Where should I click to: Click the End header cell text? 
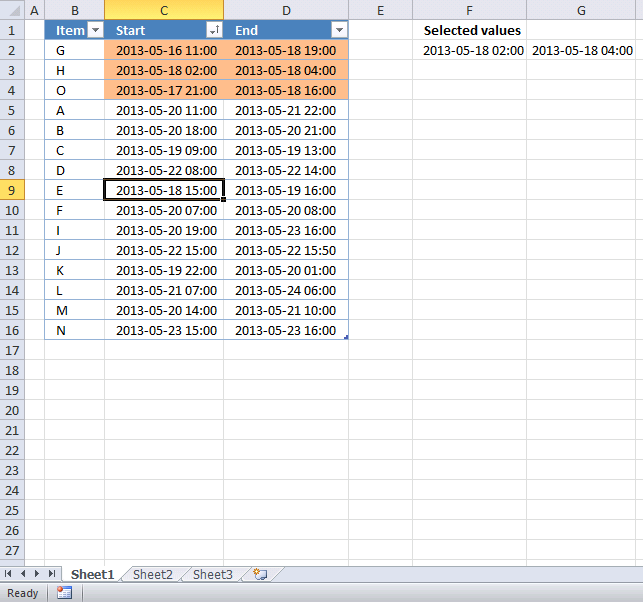pyautogui.click(x=246, y=30)
